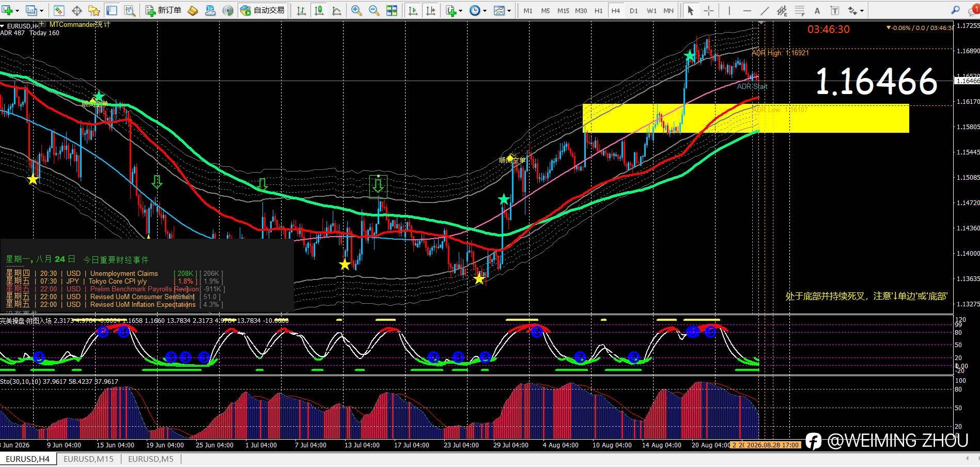Expand the Arrows tool dropdown arrow

862,11
